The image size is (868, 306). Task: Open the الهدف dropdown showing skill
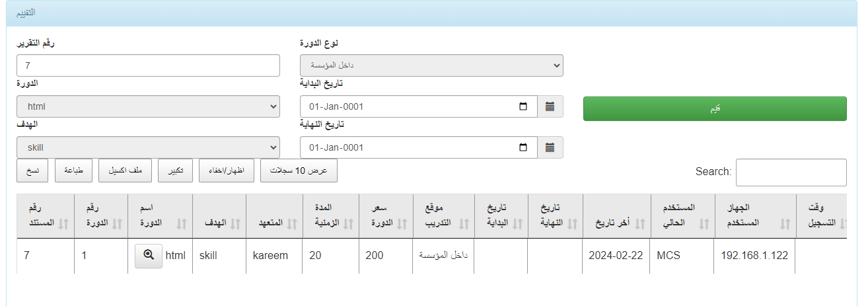(148, 147)
